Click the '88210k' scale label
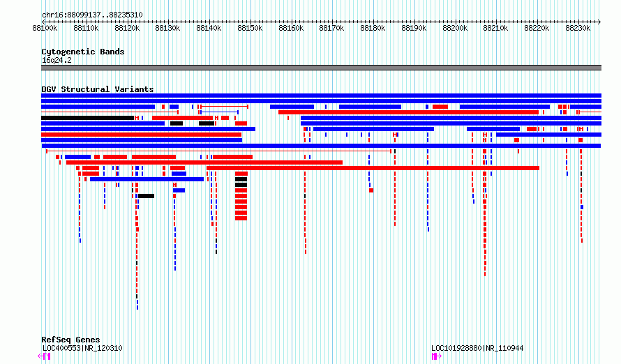This screenshot has width=621, height=364. 495,29
